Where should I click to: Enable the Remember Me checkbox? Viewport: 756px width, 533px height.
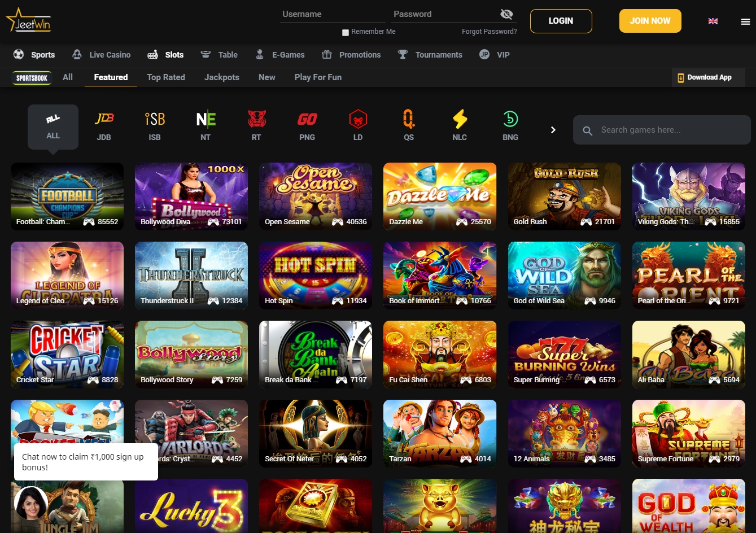coord(346,33)
